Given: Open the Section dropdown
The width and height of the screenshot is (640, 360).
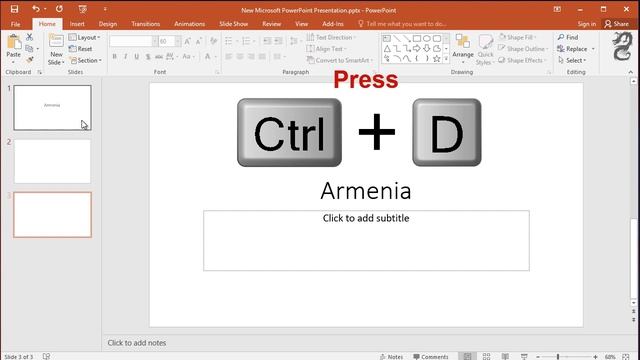Looking at the screenshot, I should pyautogui.click(x=85, y=60).
